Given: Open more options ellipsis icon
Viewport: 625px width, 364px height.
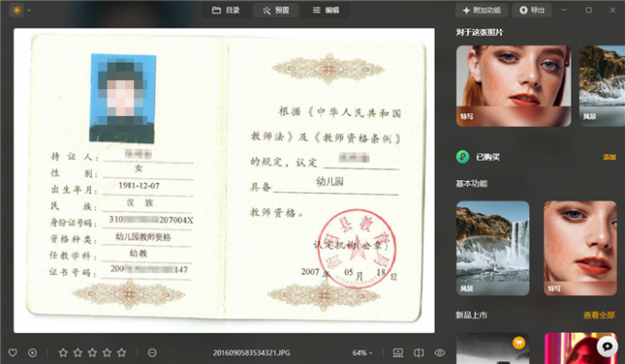Looking at the screenshot, I should 152,352.
